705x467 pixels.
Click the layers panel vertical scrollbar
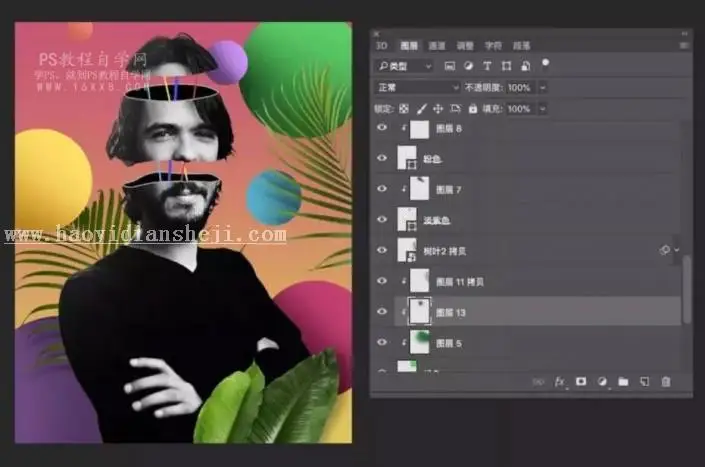pyautogui.click(x=687, y=289)
